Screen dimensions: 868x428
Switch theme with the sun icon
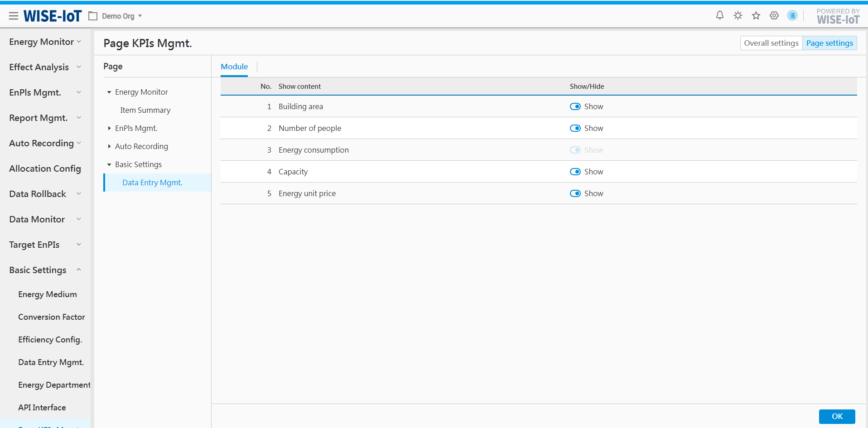(x=738, y=16)
